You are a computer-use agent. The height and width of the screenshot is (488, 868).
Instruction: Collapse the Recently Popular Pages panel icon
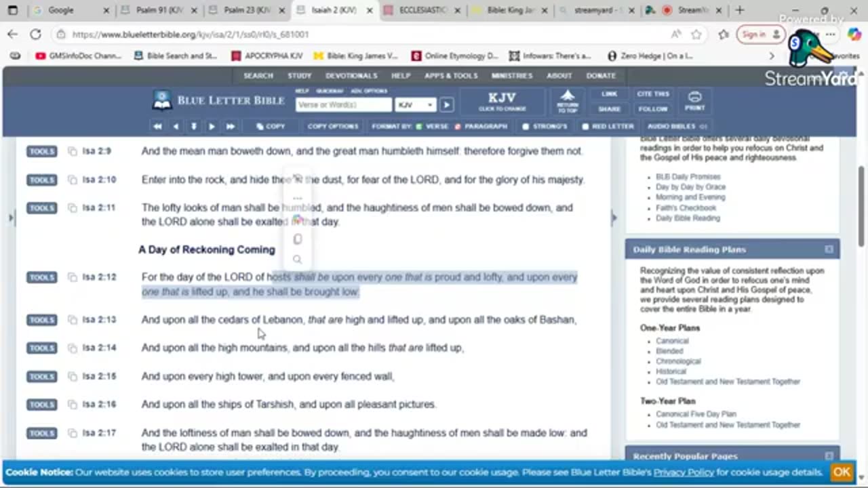(829, 456)
